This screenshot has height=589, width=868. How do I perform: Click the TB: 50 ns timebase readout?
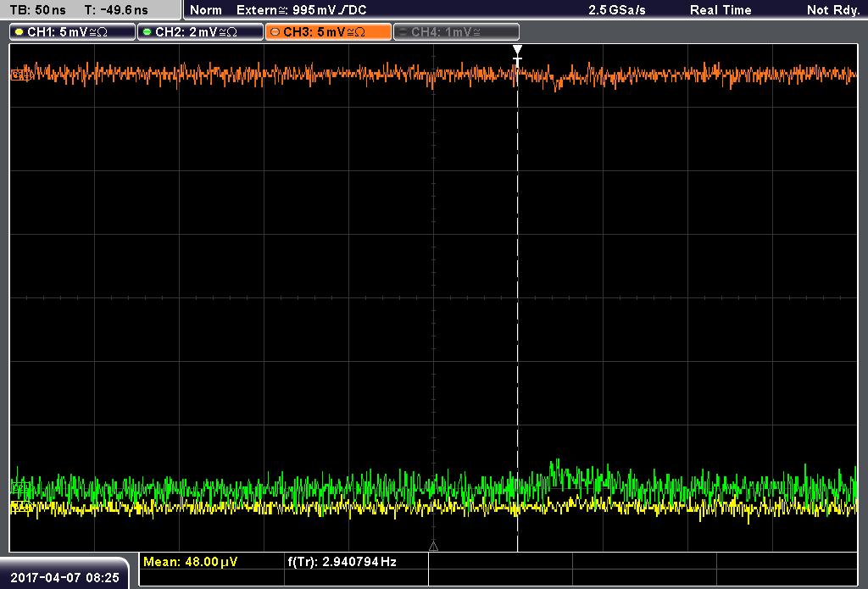pos(37,10)
